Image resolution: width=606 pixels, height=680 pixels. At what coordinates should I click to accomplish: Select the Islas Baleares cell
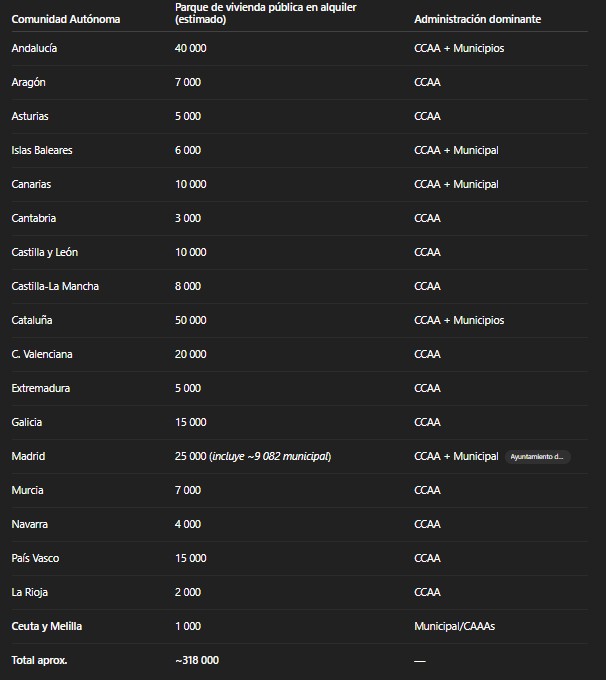42,150
